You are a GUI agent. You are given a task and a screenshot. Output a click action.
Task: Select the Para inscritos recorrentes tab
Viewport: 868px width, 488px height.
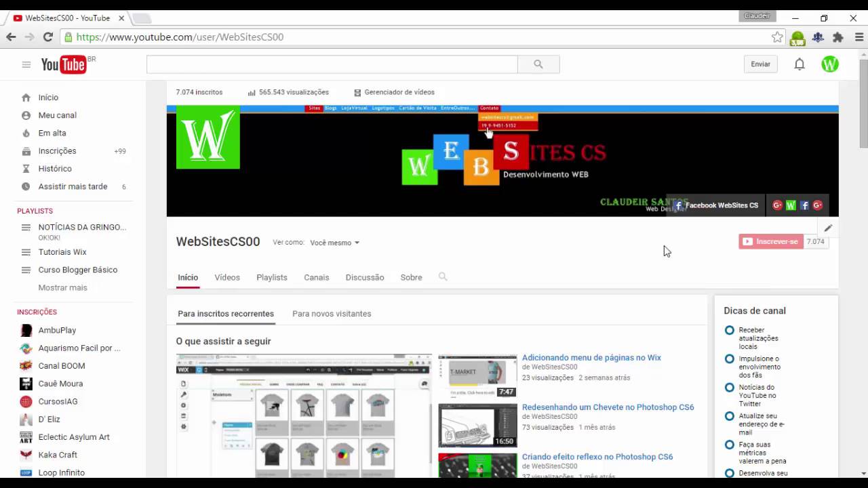[x=226, y=314]
